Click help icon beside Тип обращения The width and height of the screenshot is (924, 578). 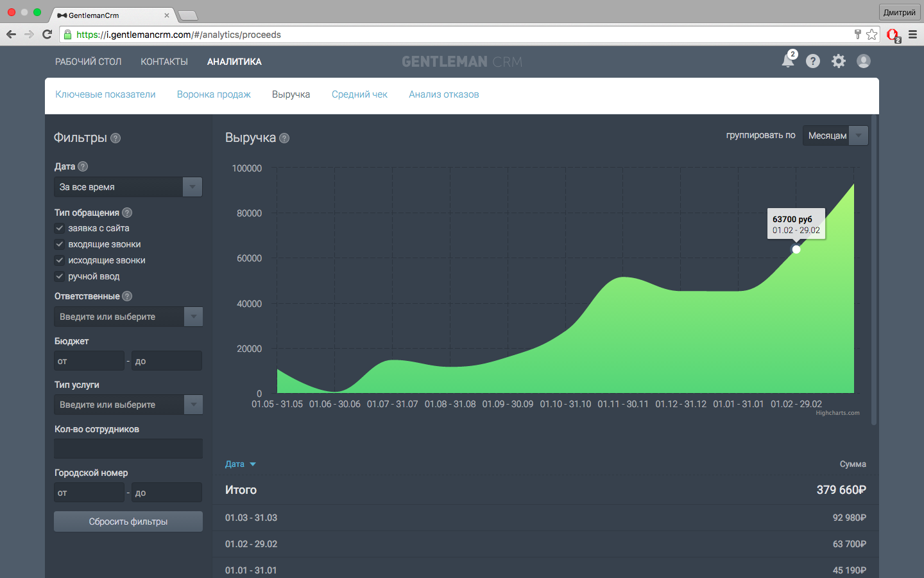127,213
